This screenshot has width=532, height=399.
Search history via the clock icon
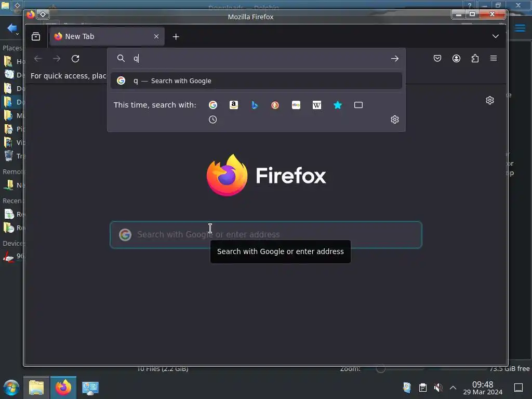coord(212,119)
